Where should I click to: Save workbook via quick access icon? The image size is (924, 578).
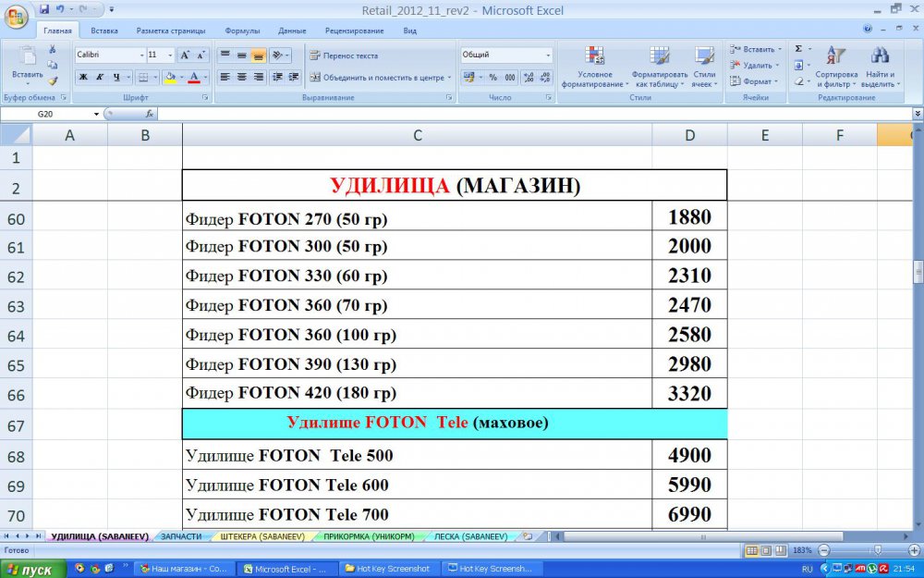click(44, 9)
